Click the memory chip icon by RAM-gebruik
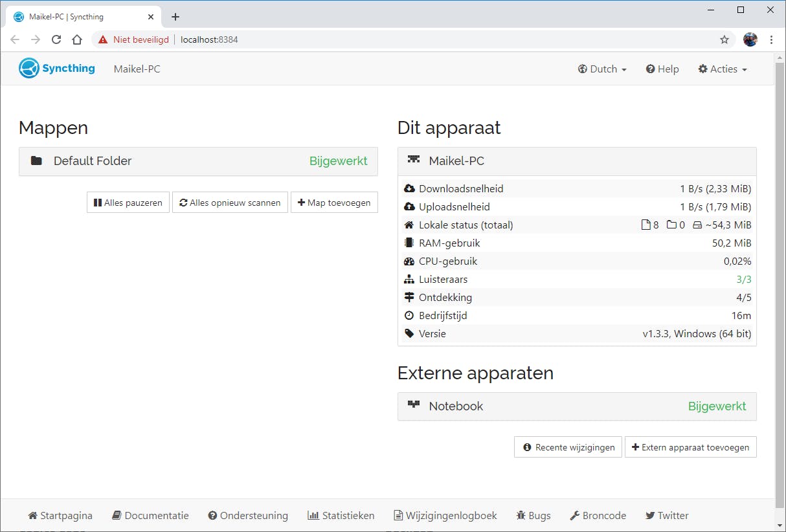The height and width of the screenshot is (532, 786). coord(409,243)
